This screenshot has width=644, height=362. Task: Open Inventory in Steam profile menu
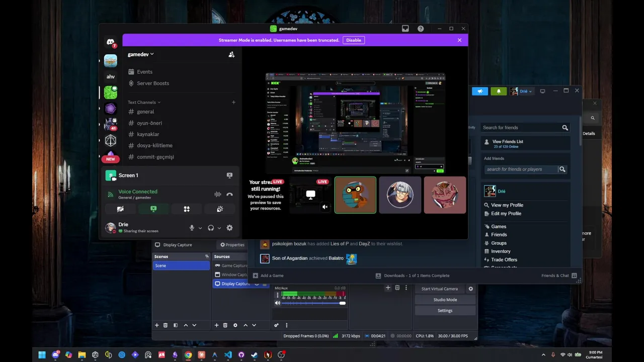point(501,251)
